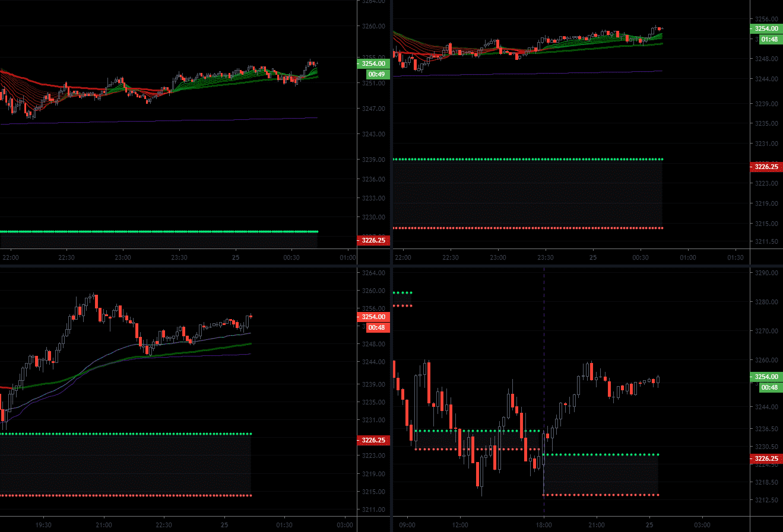Select the purple moving average in top-left chart
783x532 pixels.
pos(159,121)
